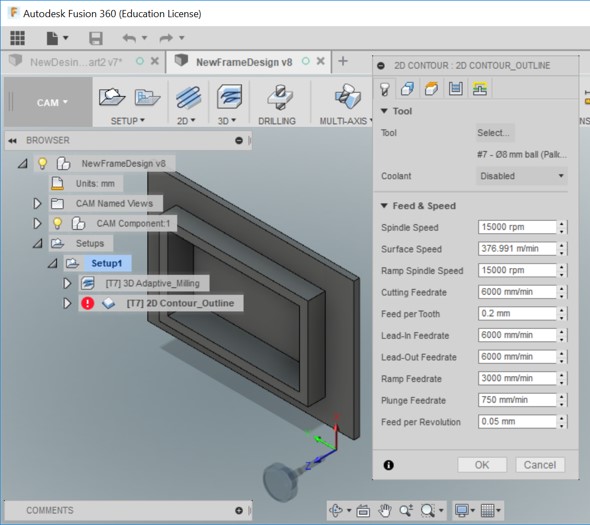Add a new design tab with plus
The width and height of the screenshot is (590, 525).
tap(343, 61)
